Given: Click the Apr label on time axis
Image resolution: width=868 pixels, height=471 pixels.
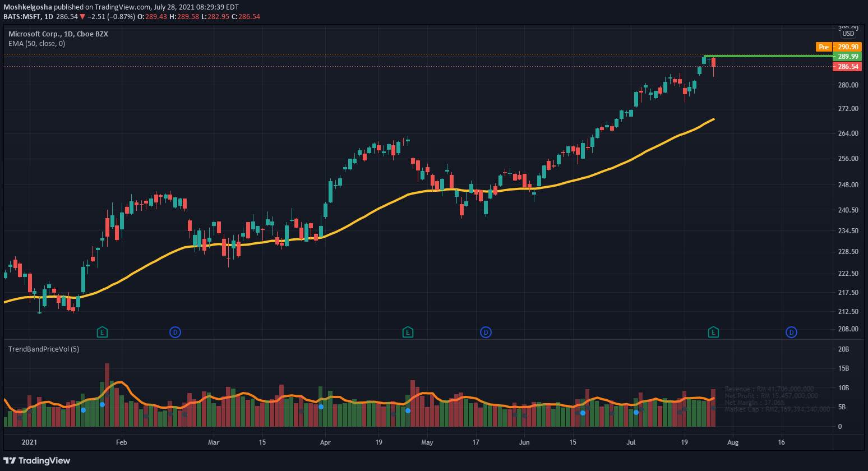Looking at the screenshot, I should [325, 442].
